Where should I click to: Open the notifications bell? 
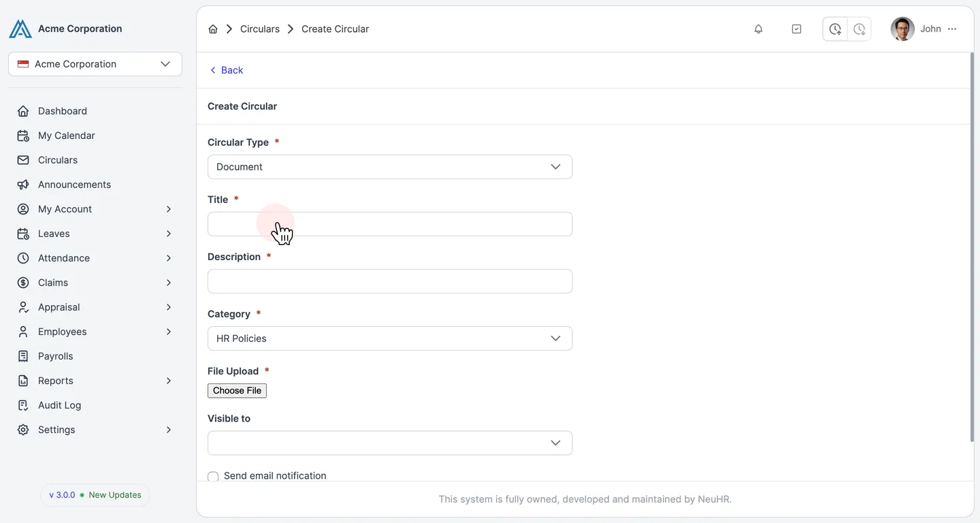pyautogui.click(x=758, y=29)
